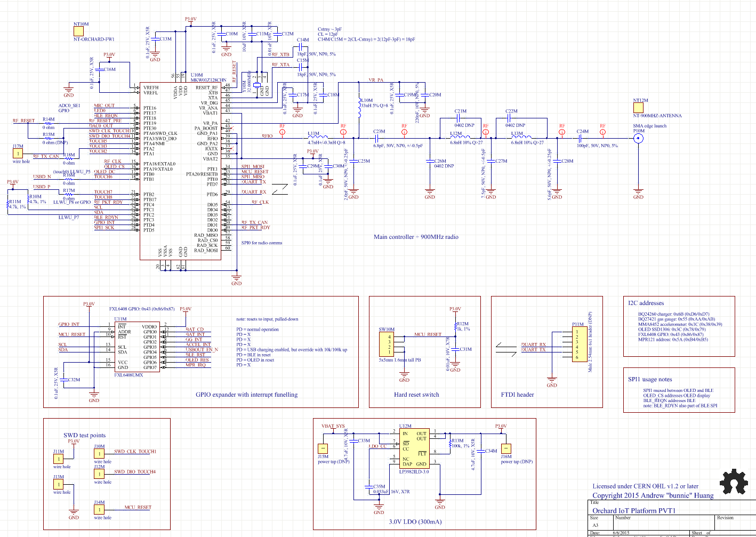The width and height of the screenshot is (756, 537).
Task: Click the A3 sheet size field
Action: pyautogui.click(x=596, y=525)
